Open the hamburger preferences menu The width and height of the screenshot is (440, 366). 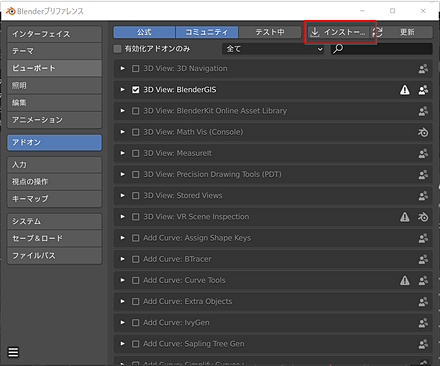[x=13, y=352]
